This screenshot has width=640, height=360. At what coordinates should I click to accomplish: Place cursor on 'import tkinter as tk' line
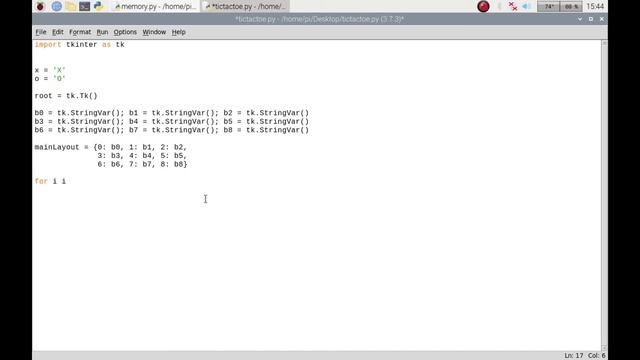[x=80, y=44]
